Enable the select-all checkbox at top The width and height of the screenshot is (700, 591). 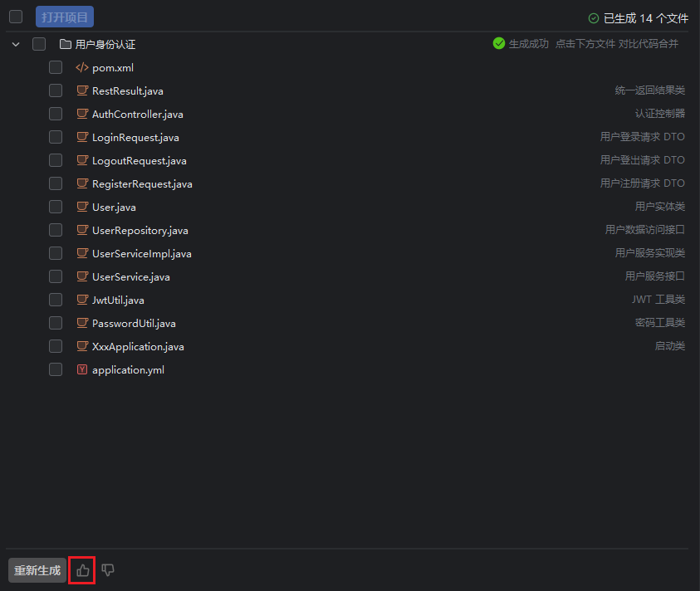pyautogui.click(x=16, y=17)
